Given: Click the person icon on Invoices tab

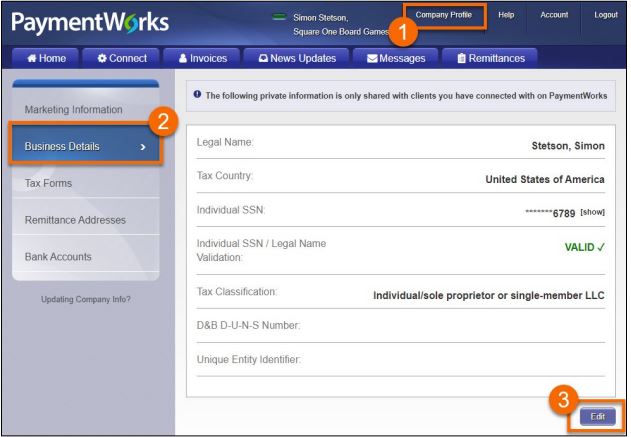Looking at the screenshot, I should click(x=181, y=59).
